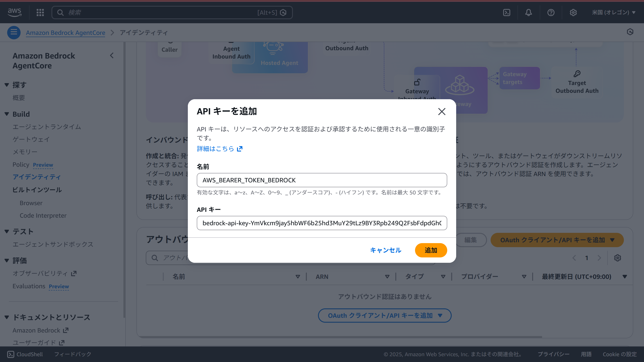Focus the 名前 input field
The height and width of the screenshot is (362, 644).
click(322, 180)
